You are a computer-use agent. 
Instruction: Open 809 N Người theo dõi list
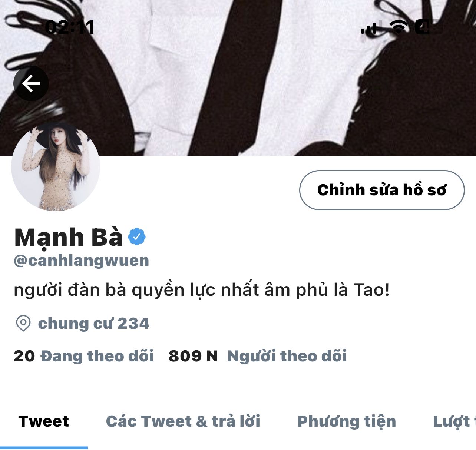(258, 356)
